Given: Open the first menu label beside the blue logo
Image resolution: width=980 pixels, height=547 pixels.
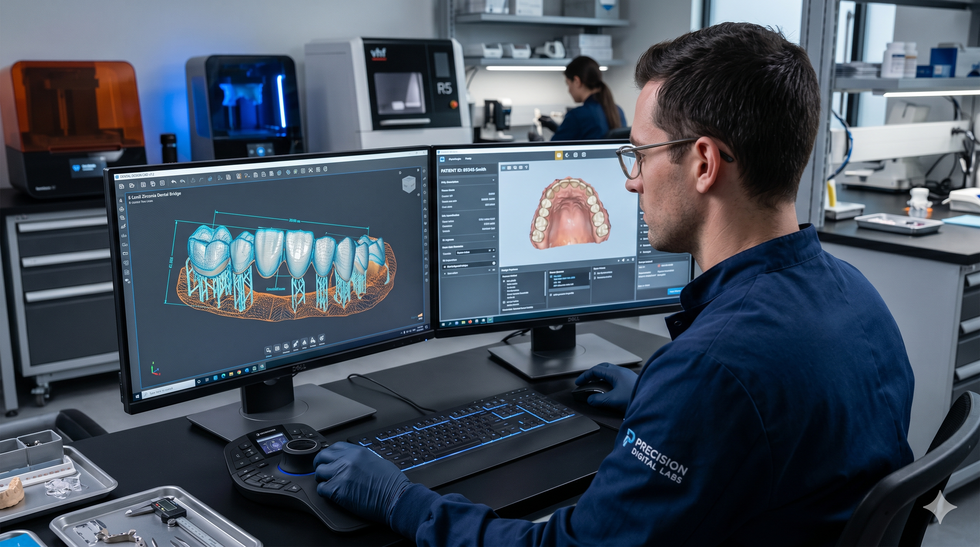Looking at the screenshot, I should click(455, 159).
